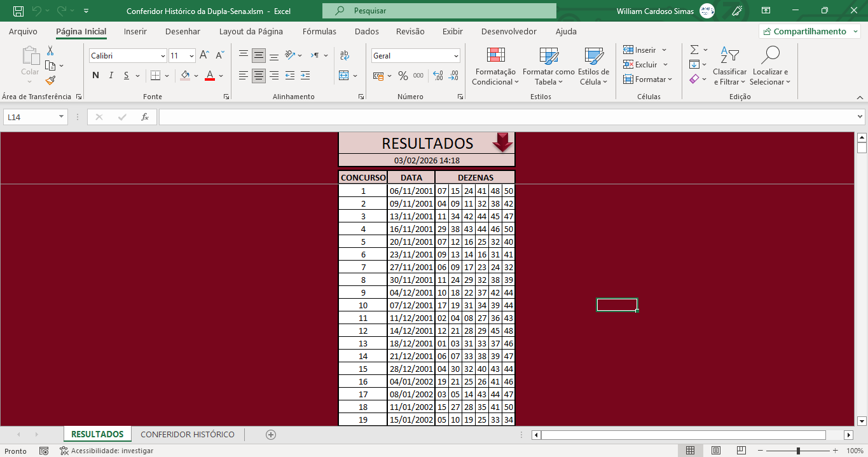This screenshot has width=868, height=457.
Task: Switch to Page Layout view icon
Action: coord(715,451)
